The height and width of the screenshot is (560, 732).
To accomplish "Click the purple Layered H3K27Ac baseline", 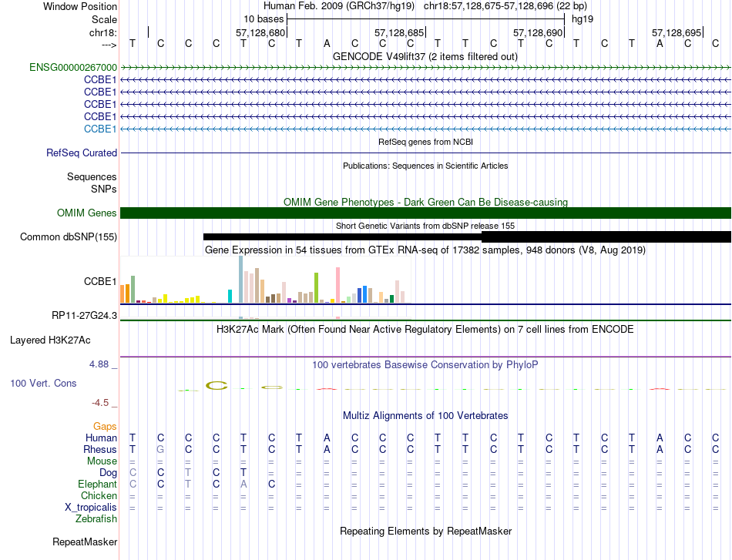I will 426,357.
